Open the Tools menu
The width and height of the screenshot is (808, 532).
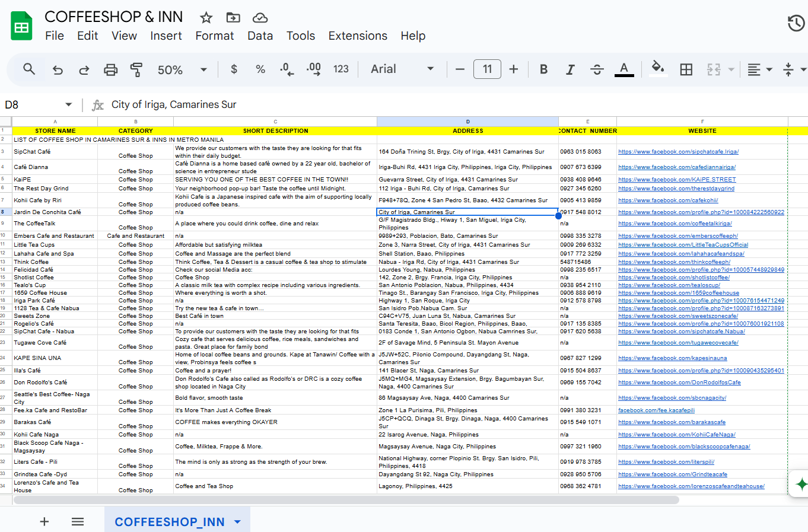(x=301, y=36)
